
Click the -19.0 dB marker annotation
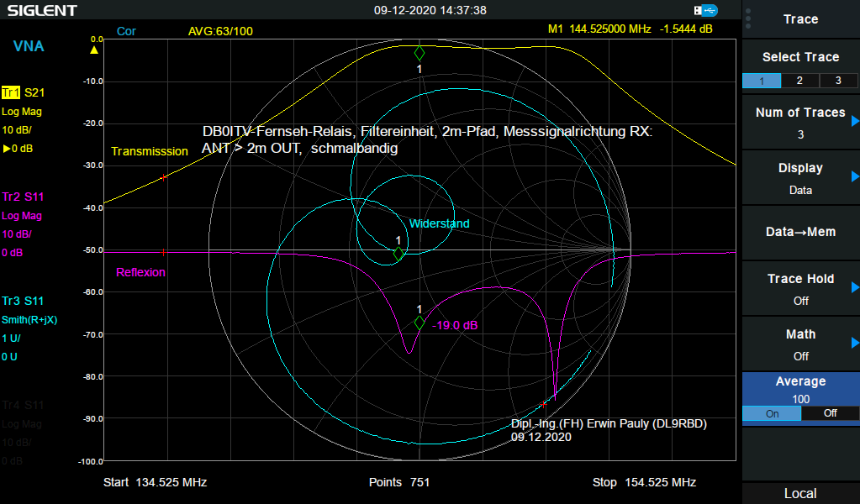pos(455,325)
